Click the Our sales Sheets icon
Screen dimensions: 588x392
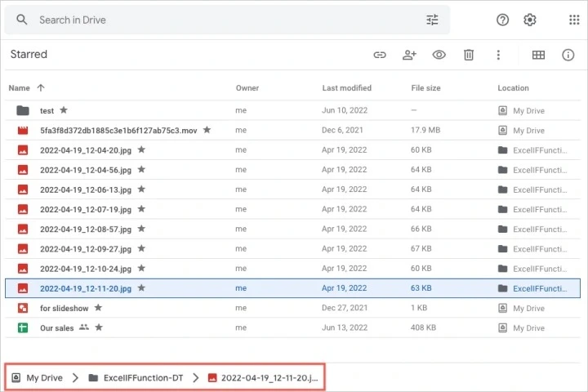point(23,327)
